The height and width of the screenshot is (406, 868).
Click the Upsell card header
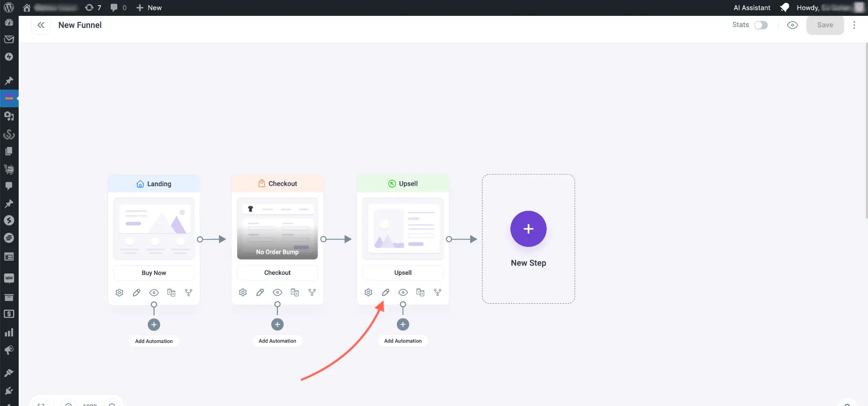pos(403,183)
